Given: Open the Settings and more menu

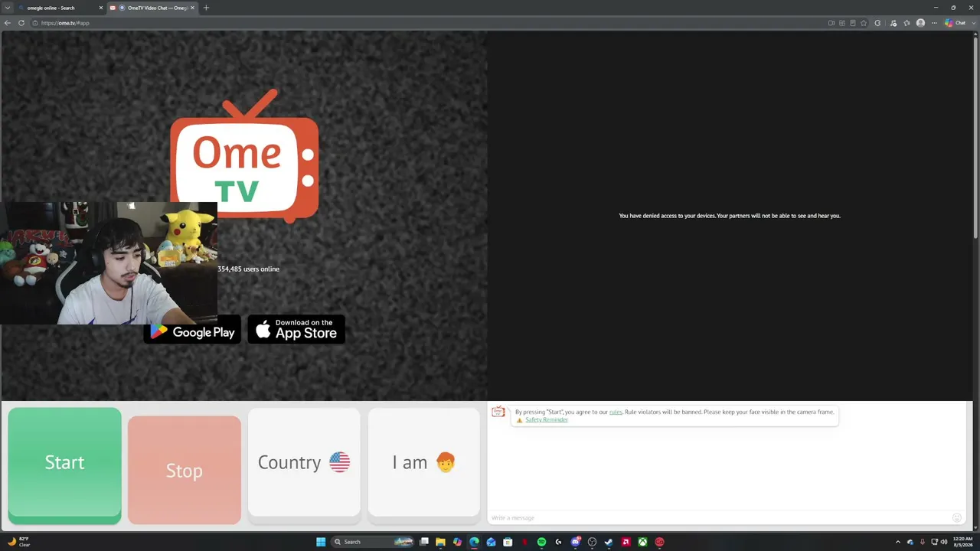Looking at the screenshot, I should pos(934,23).
